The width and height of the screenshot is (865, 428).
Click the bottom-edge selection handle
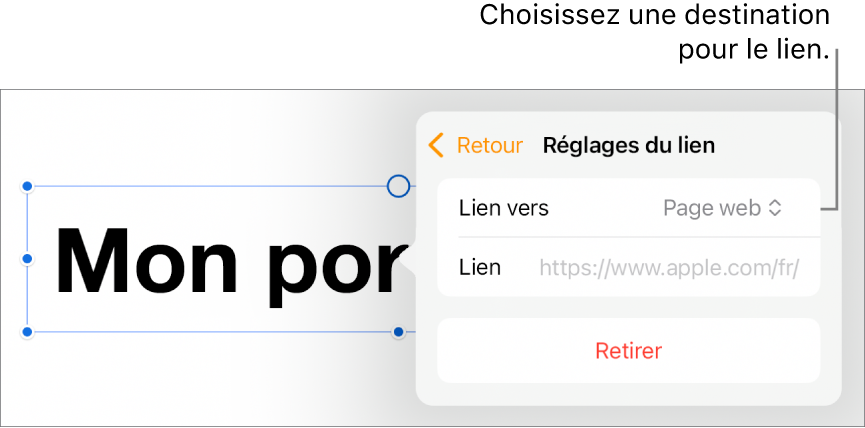[x=398, y=331]
